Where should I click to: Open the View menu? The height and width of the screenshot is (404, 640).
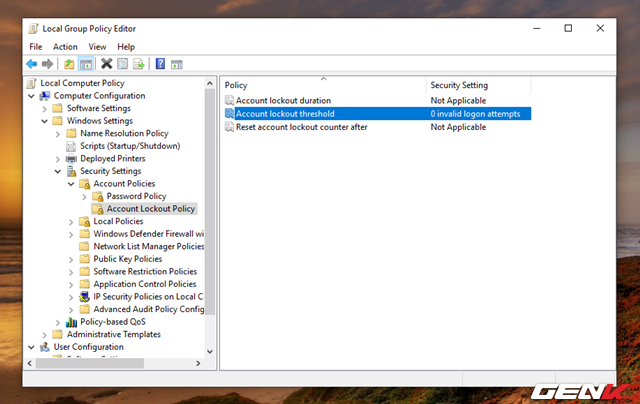98,47
